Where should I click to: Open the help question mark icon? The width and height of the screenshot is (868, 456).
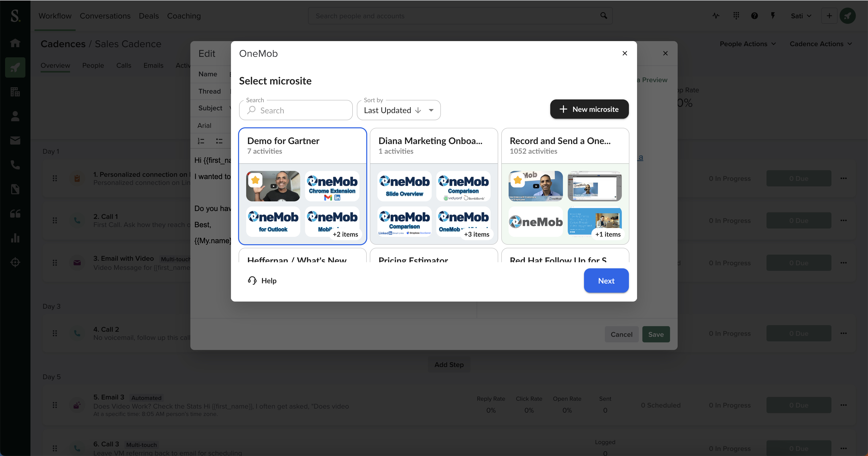755,16
